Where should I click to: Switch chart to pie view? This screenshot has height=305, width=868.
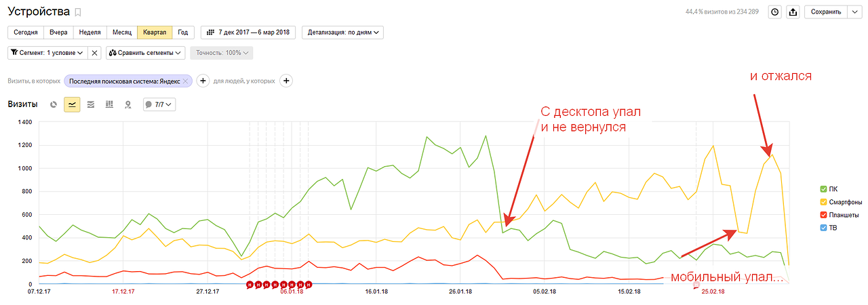(x=54, y=104)
